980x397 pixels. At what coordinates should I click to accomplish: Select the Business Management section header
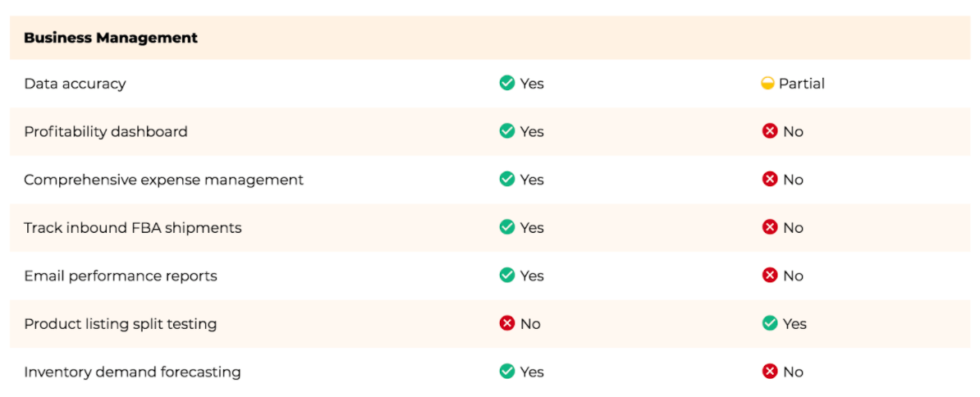pos(490,38)
